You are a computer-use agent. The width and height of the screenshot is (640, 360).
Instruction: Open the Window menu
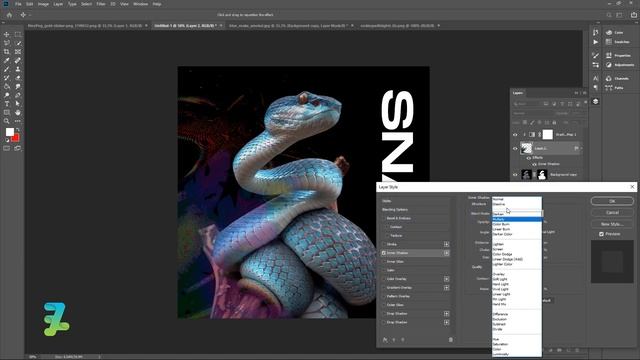tap(140, 4)
